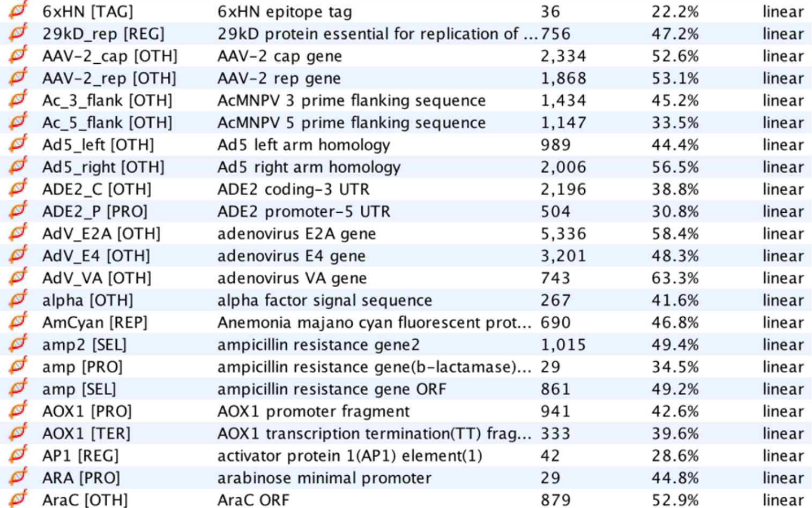Select the DNA icon for AAV-2_cap [OTH]

point(17,55)
